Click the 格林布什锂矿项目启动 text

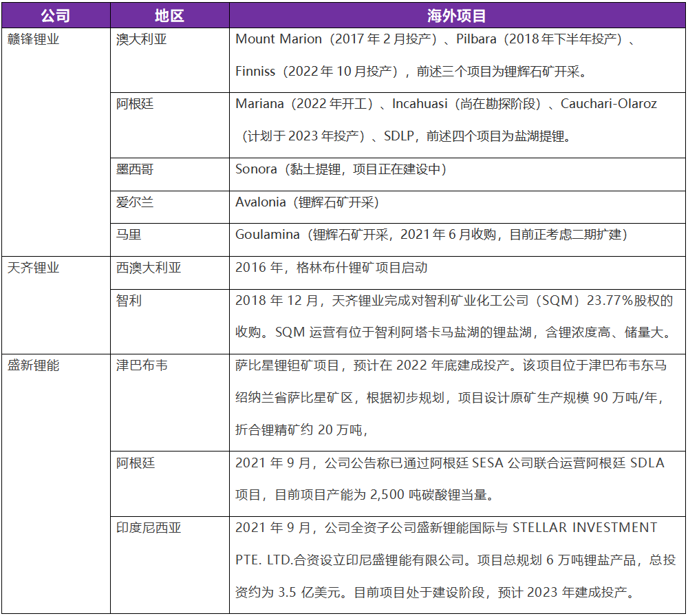tap(332, 267)
